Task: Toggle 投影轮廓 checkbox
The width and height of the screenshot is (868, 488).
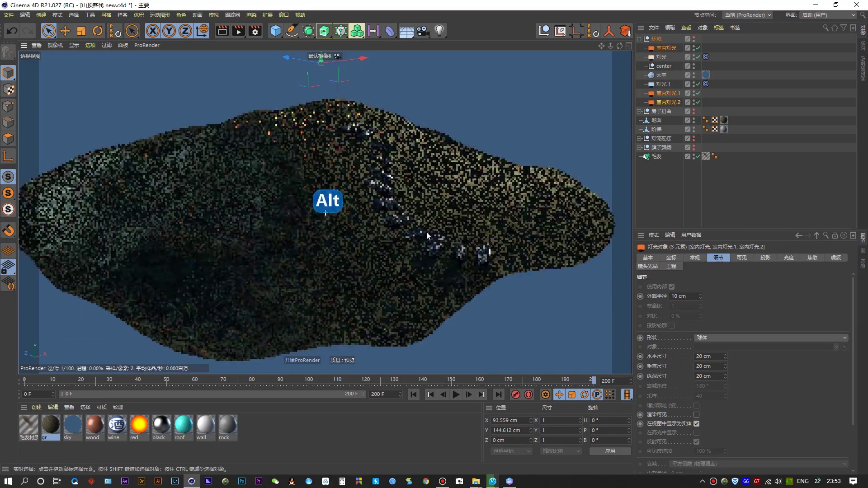Action: click(x=671, y=325)
